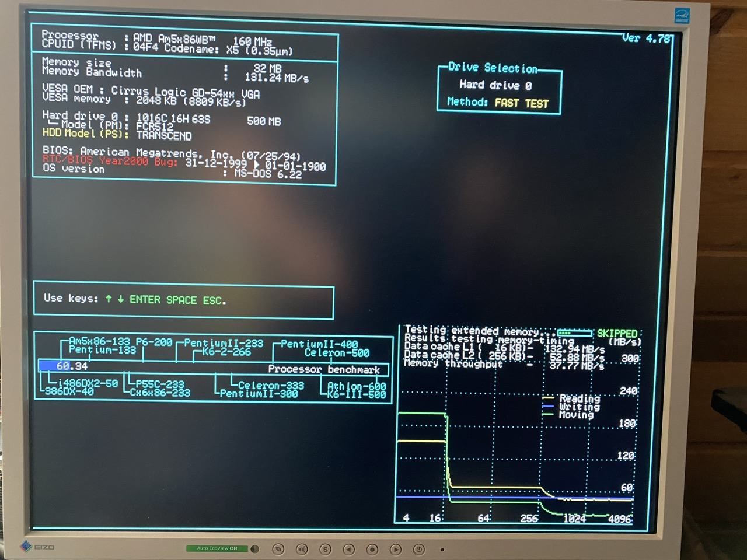Click the MS-DOS 6.22 OS version
This screenshot has height=560, width=747.
click(268, 173)
